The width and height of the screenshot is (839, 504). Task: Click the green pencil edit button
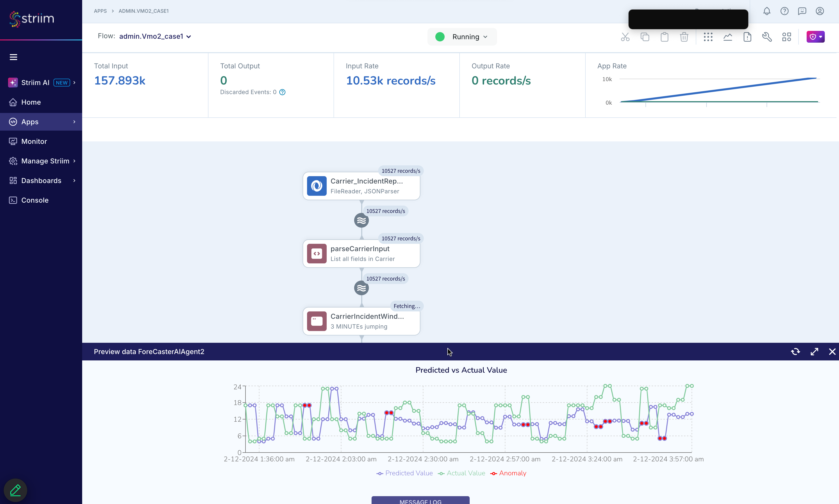point(15,490)
